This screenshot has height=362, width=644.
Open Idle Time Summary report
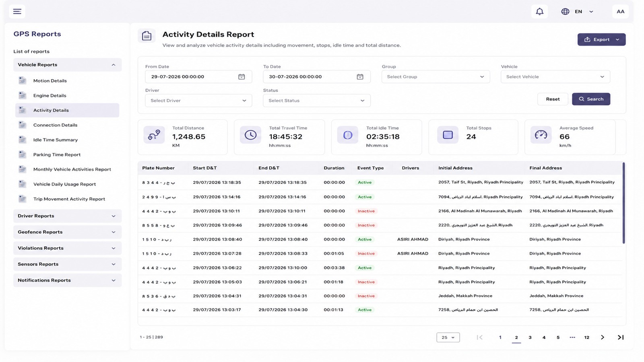coord(56,140)
